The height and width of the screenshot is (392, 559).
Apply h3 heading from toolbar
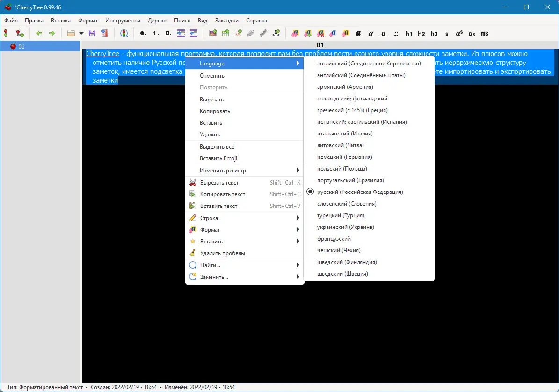(434, 34)
